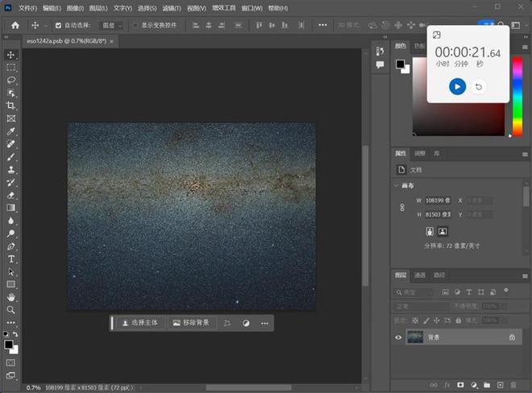
Task: Select the Lasso tool
Action: click(x=10, y=80)
